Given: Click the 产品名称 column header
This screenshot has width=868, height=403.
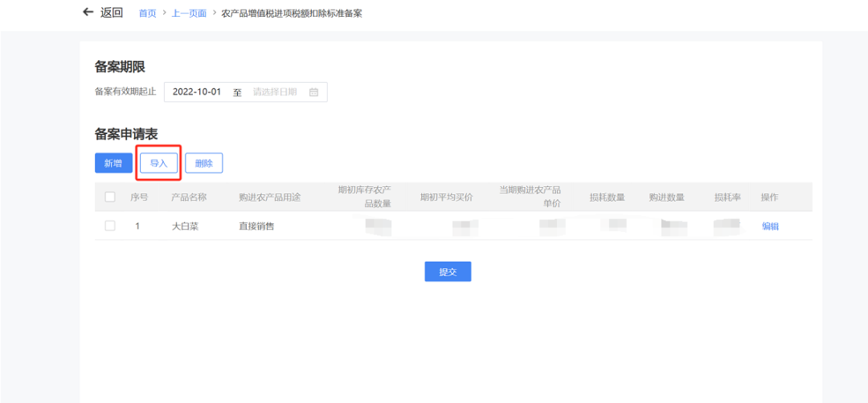Looking at the screenshot, I should tap(189, 197).
